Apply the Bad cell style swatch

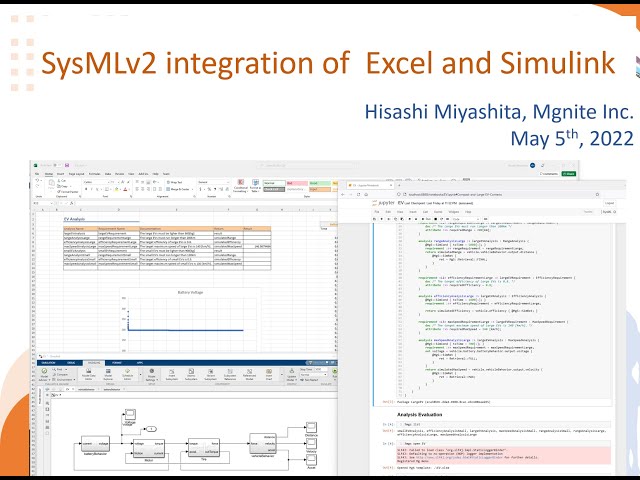(298, 183)
